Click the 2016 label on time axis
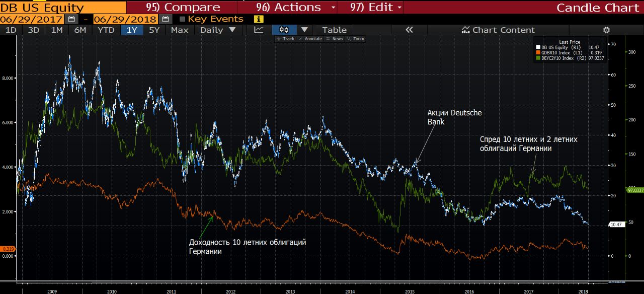This screenshot has width=644, height=294. click(469, 291)
